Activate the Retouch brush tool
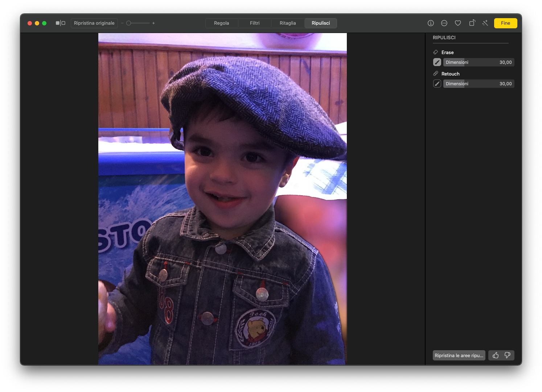 (437, 84)
